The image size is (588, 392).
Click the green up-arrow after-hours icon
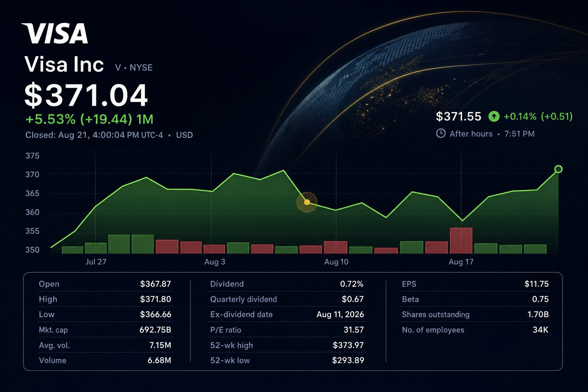[494, 116]
